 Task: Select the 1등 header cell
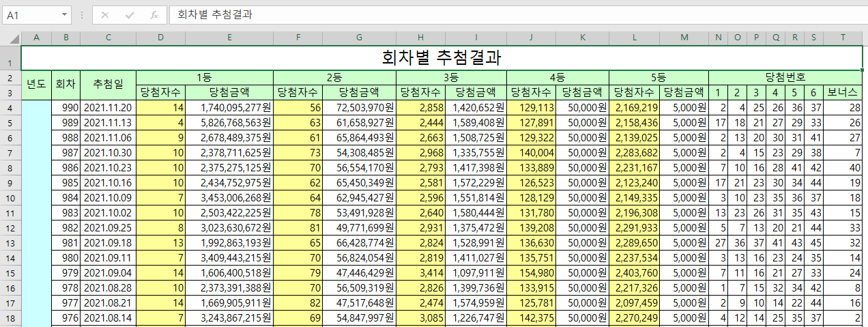[204, 77]
